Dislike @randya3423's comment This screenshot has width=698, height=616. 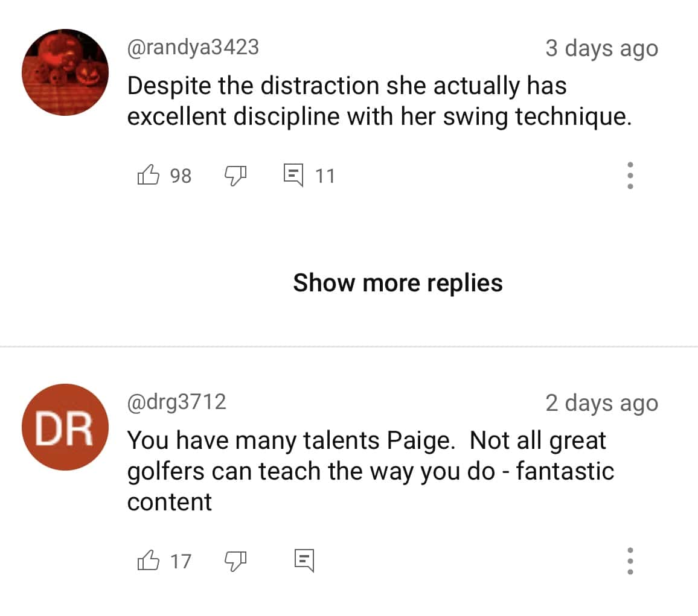236,175
